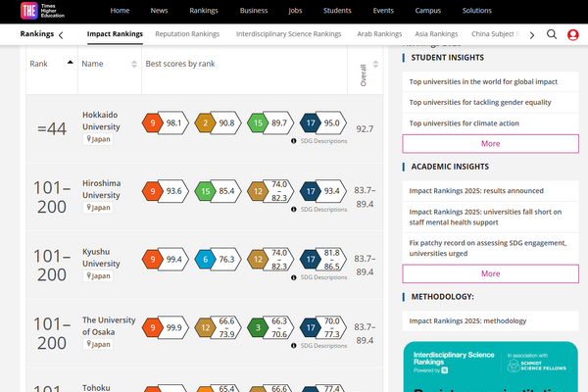Switch to Asia Rankings tab
Image resolution: width=588 pixels, height=392 pixels.
[x=436, y=34]
